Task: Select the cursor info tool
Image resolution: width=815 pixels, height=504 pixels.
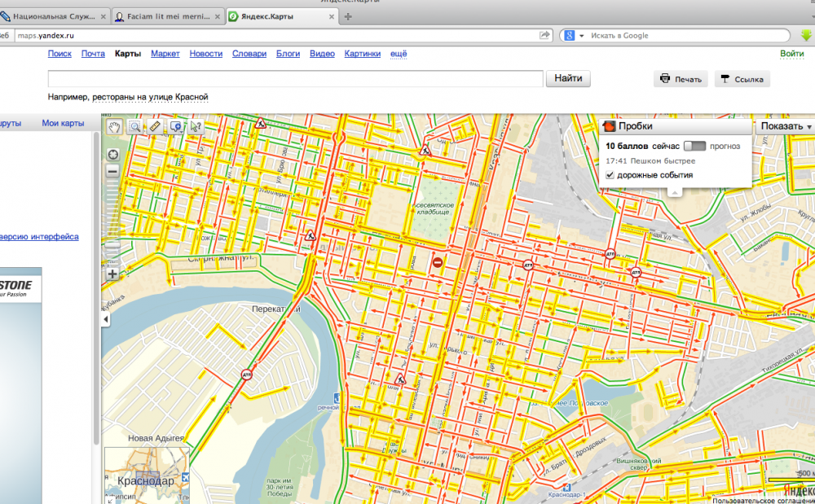Action: 196,126
